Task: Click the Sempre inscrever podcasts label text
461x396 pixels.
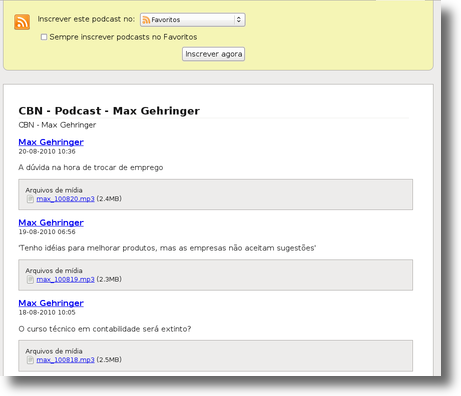Action: [123, 37]
